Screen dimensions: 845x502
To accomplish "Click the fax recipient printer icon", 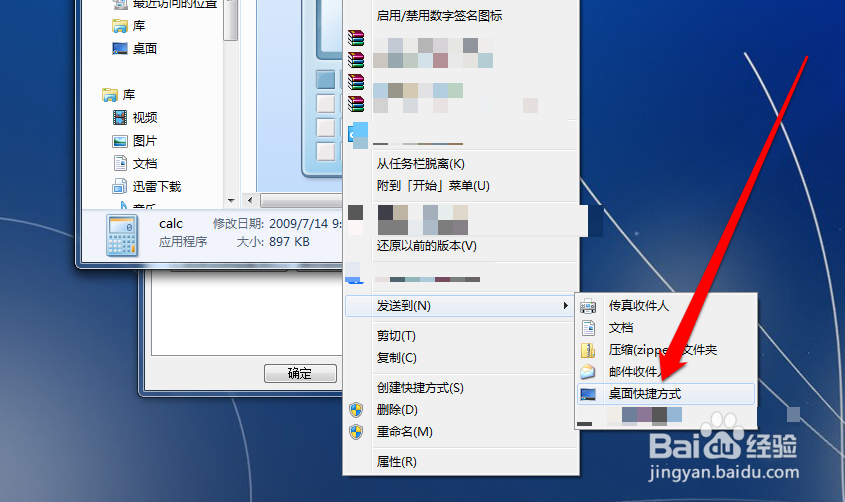I will (x=588, y=306).
